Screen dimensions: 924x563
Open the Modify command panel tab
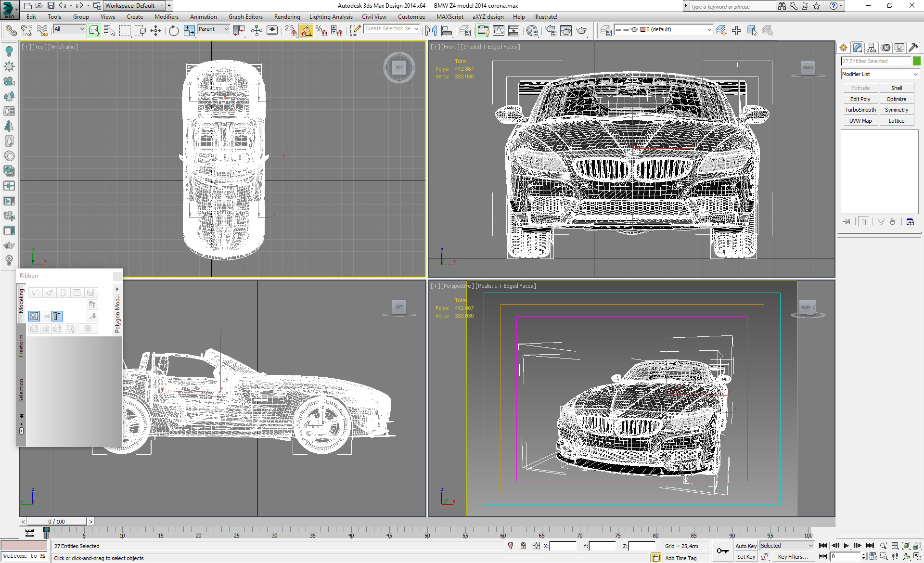tap(858, 48)
